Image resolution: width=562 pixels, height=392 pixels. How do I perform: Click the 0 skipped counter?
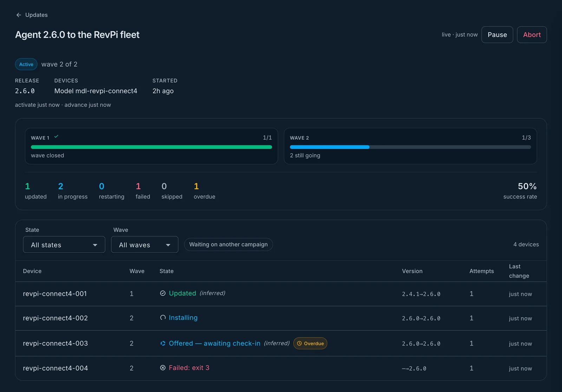[x=172, y=191]
